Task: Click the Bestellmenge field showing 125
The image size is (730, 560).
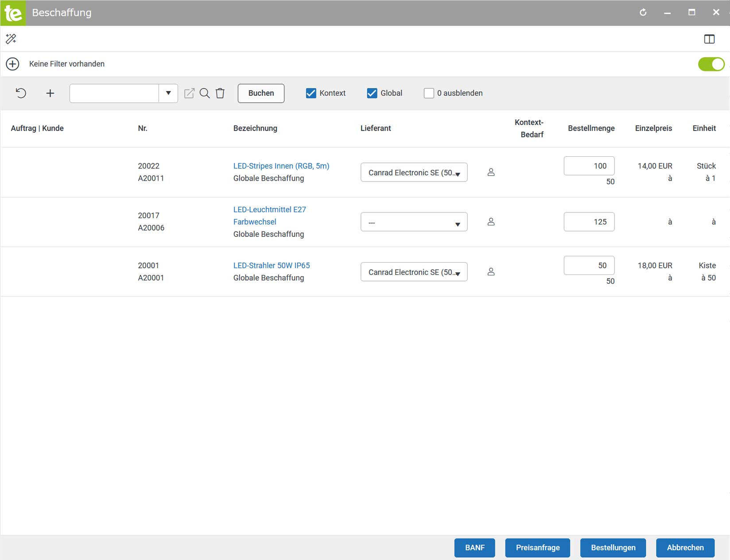Action: (589, 222)
